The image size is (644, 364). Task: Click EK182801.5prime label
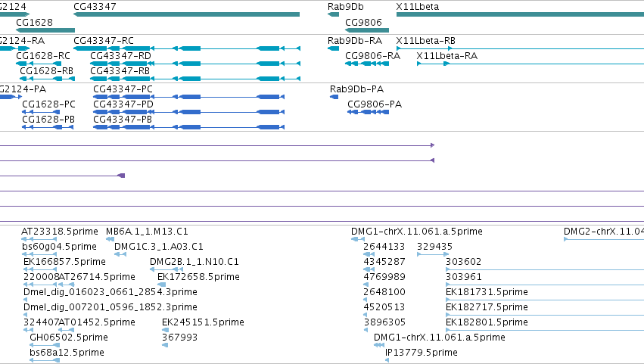tap(487, 322)
